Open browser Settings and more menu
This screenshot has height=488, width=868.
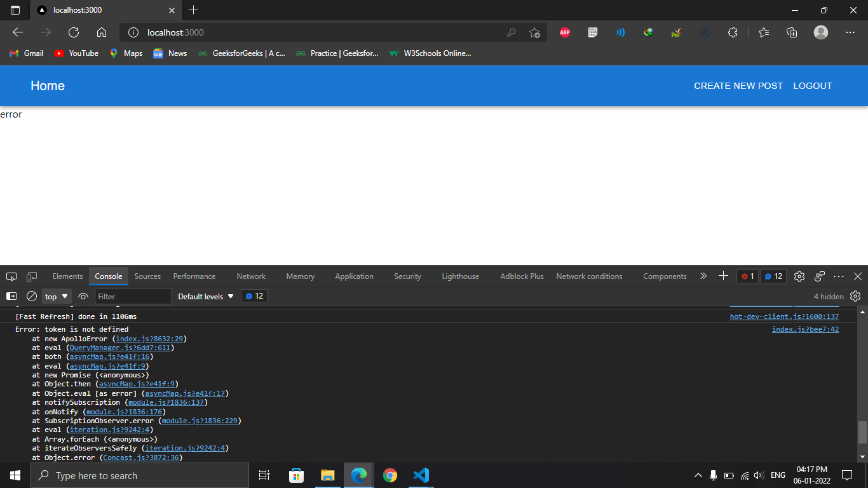(850, 32)
